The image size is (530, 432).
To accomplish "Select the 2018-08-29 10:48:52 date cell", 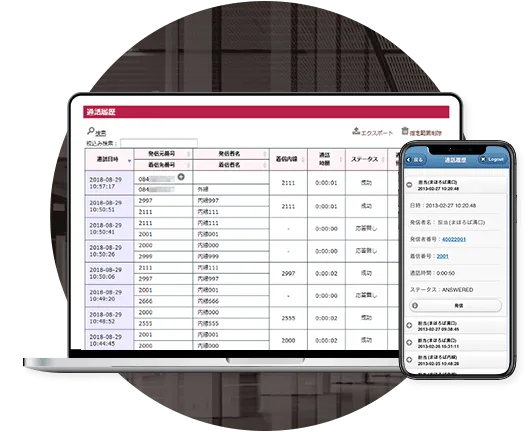I will 109,318.
